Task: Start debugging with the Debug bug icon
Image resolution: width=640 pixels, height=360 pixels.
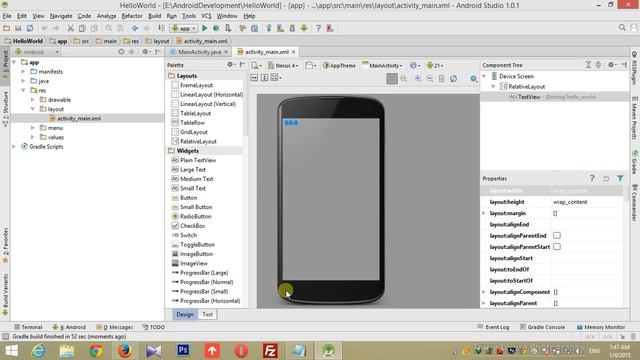Action: 216,28
